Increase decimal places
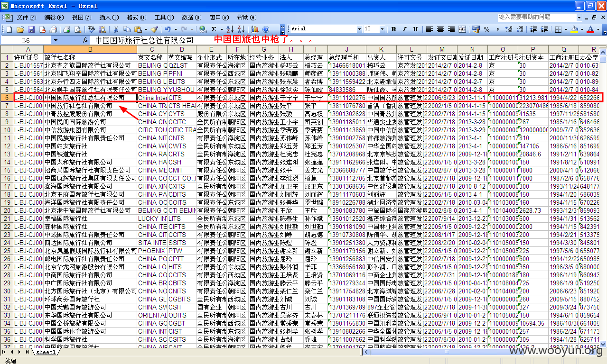This screenshot has width=607, height=364. click(x=508, y=29)
